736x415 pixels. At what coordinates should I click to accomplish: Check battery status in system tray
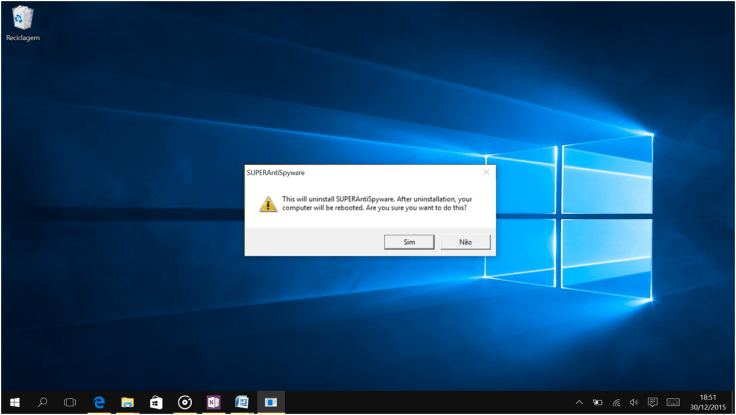[598, 402]
